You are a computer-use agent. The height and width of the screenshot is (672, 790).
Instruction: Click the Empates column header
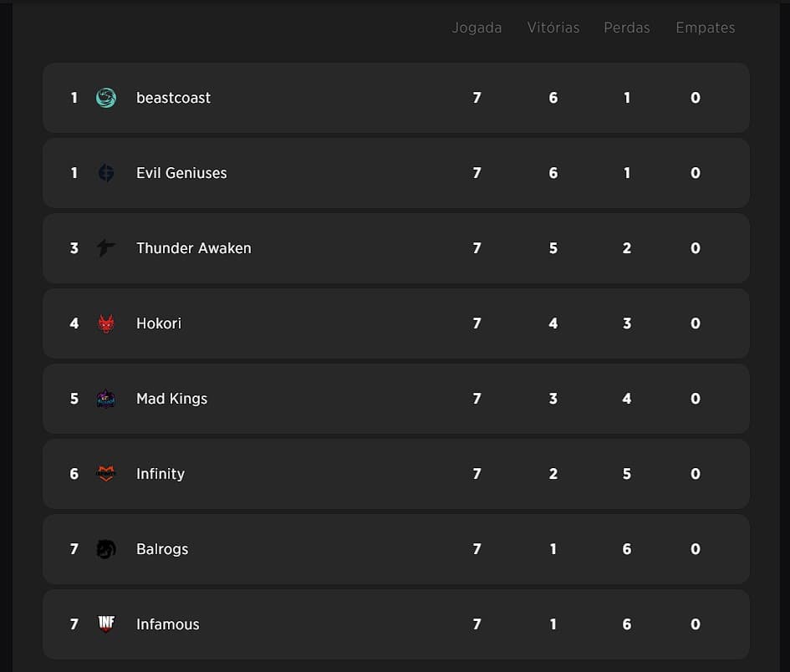coord(705,28)
